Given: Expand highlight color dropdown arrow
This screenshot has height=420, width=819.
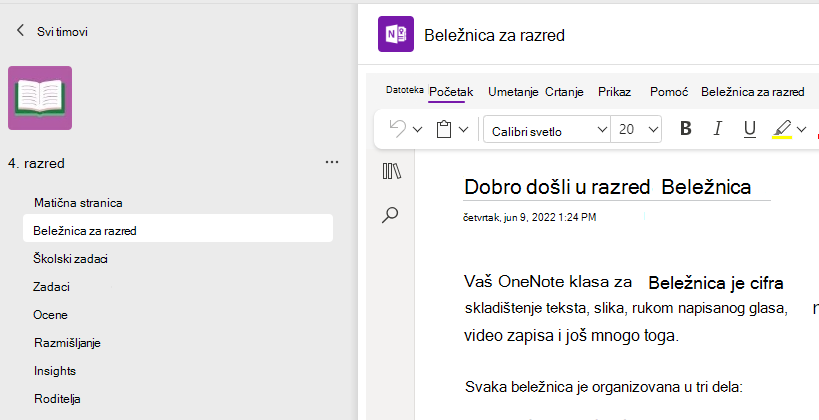Looking at the screenshot, I should 801,129.
